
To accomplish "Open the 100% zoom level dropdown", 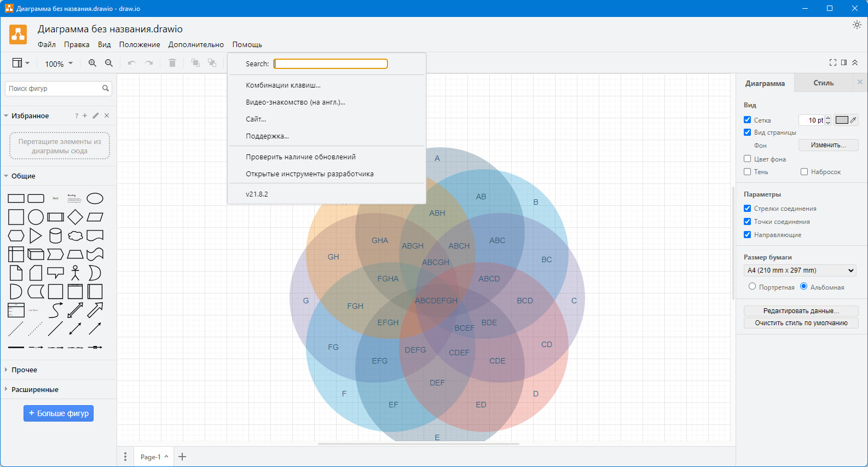I will tap(59, 64).
